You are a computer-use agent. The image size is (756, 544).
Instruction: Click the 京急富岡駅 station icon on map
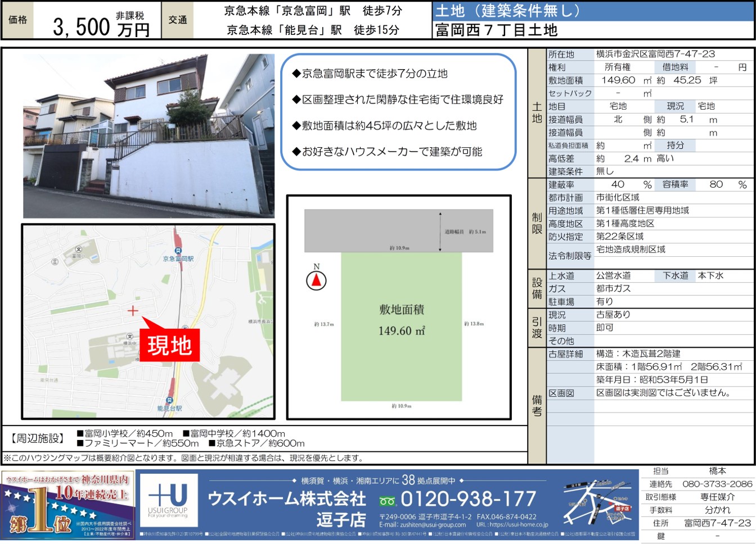pos(178,251)
